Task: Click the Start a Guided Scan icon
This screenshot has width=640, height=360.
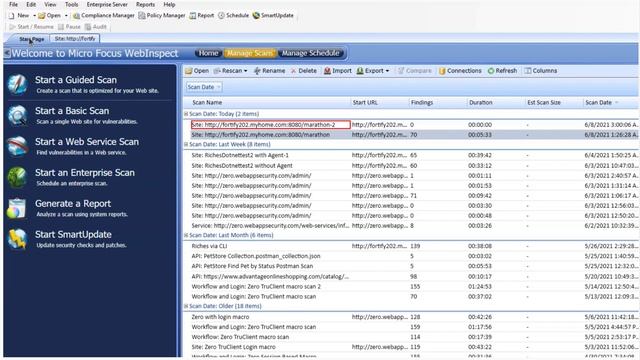Action: coord(17,84)
